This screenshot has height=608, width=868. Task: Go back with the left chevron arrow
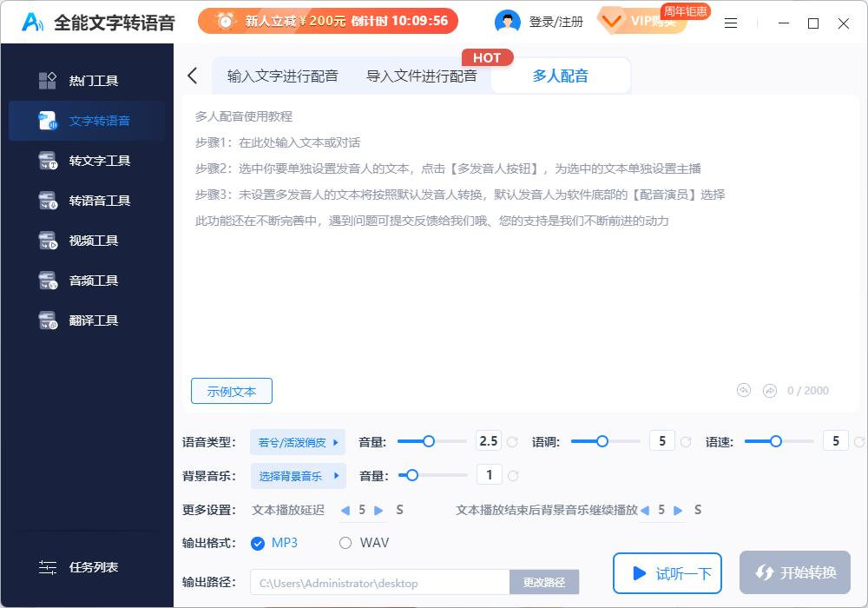(x=192, y=76)
